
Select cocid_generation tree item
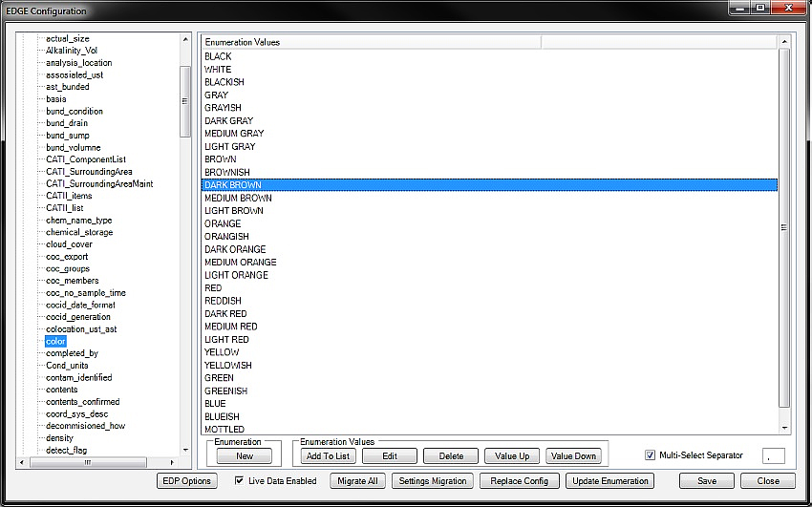coord(77,317)
